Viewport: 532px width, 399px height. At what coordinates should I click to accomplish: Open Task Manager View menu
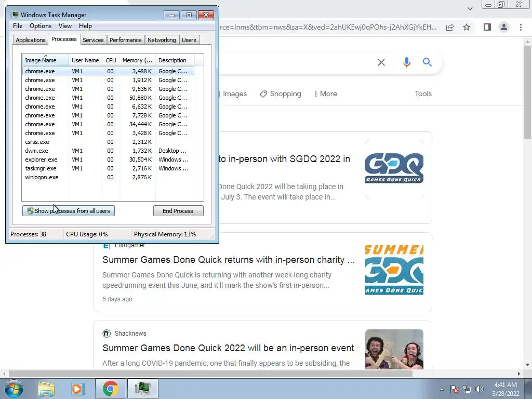pos(65,26)
